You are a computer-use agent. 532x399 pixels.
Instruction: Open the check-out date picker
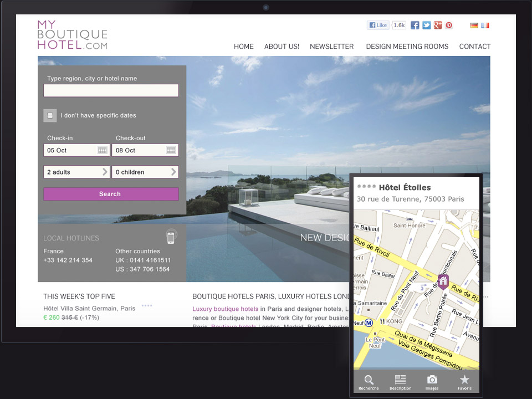pos(171,150)
